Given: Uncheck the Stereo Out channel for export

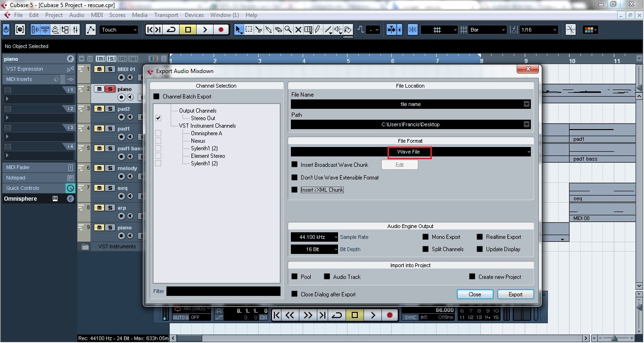Looking at the screenshot, I should coord(158,118).
